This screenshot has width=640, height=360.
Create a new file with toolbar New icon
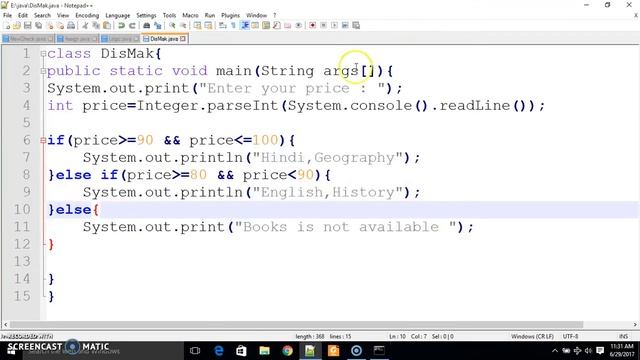[7, 25]
